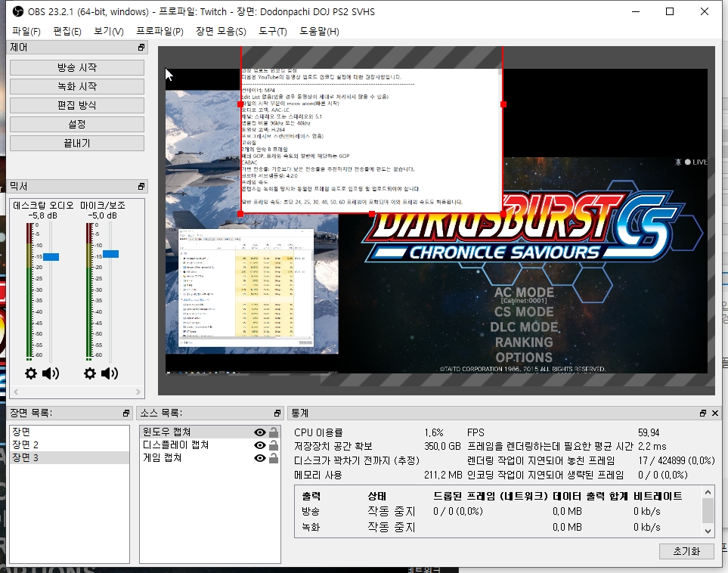728x573 pixels.
Task: Select 장면 in the scene list
Action: [70, 432]
